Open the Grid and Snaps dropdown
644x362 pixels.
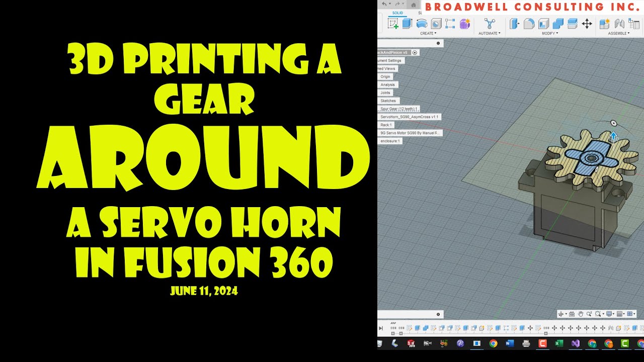tap(624, 314)
